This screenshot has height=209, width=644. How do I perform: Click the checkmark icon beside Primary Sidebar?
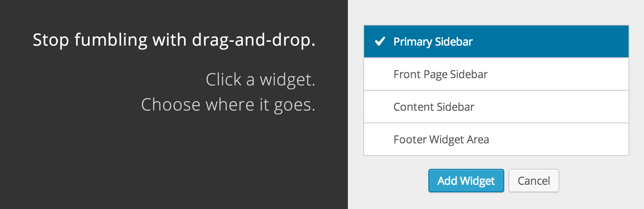click(x=379, y=42)
